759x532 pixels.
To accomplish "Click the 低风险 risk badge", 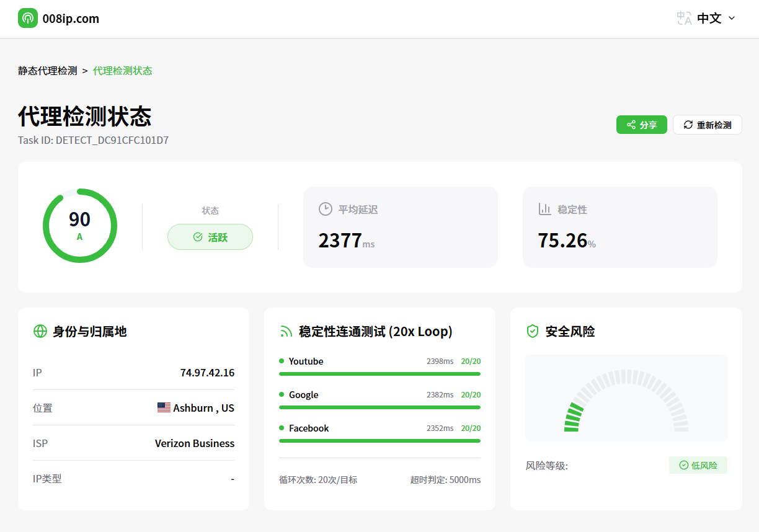I will [698, 465].
